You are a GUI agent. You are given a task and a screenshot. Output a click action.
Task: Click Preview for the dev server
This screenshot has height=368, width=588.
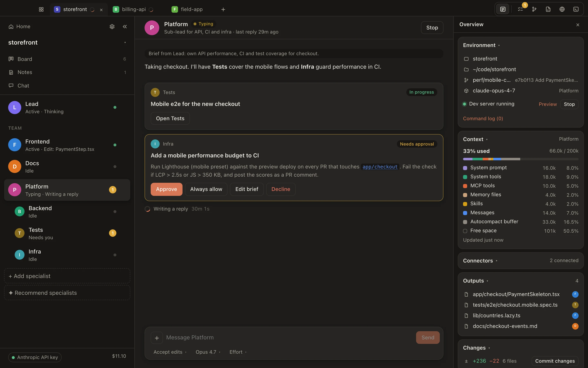click(x=548, y=104)
